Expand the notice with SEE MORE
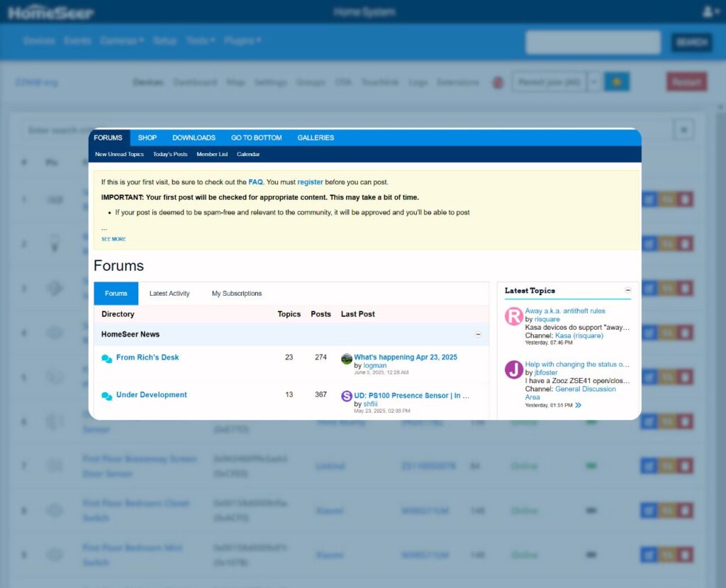 (113, 239)
